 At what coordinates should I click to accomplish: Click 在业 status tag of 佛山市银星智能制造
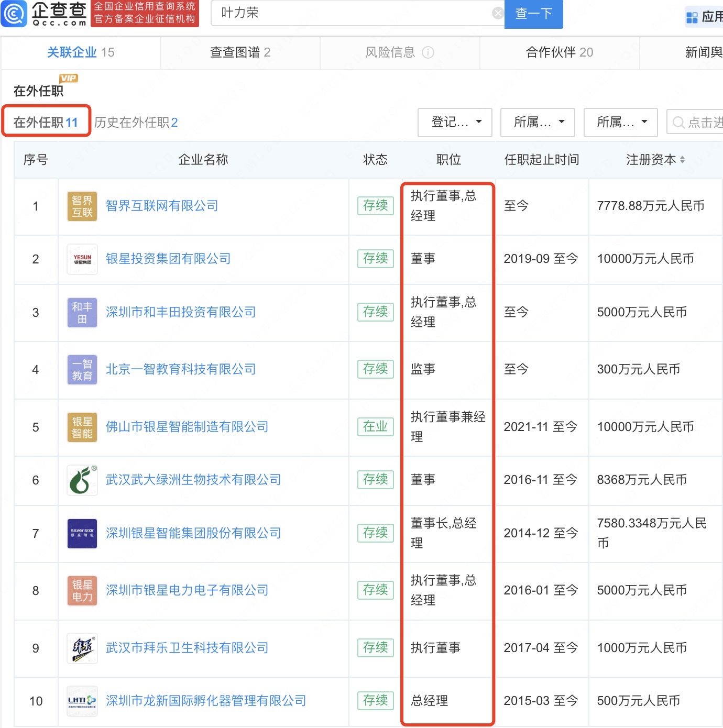pyautogui.click(x=376, y=427)
